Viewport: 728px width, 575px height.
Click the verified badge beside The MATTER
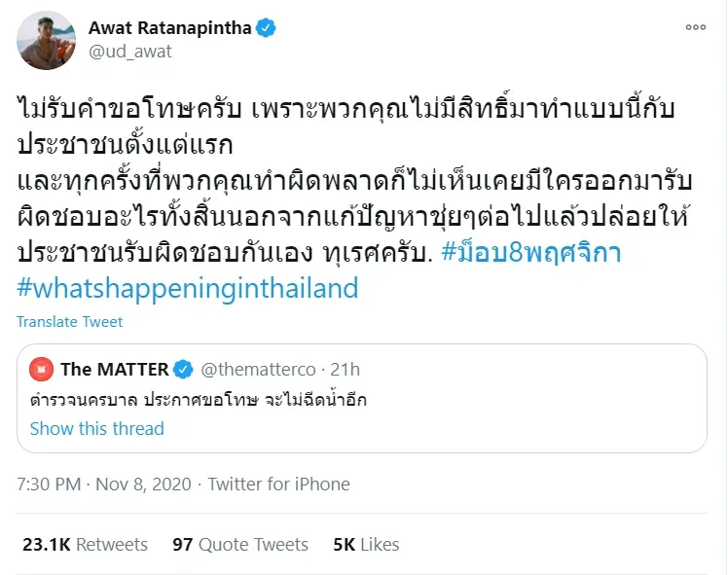pyautogui.click(x=182, y=370)
